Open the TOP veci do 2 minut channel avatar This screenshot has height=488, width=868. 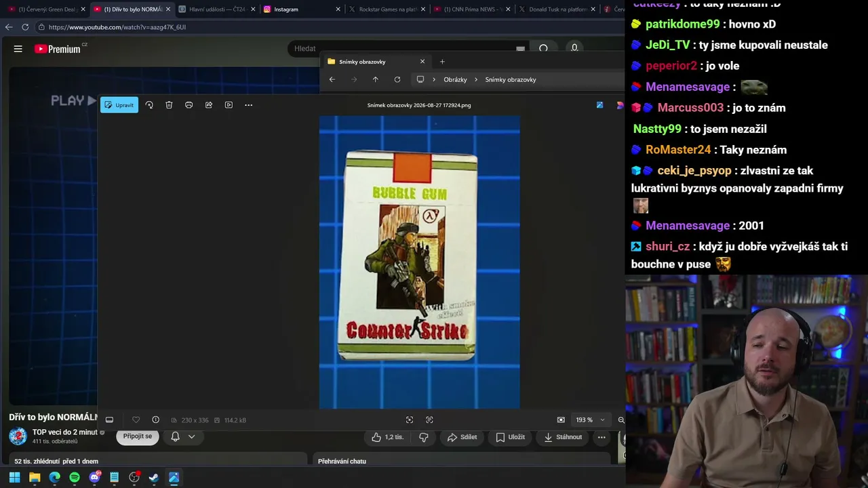tap(18, 436)
